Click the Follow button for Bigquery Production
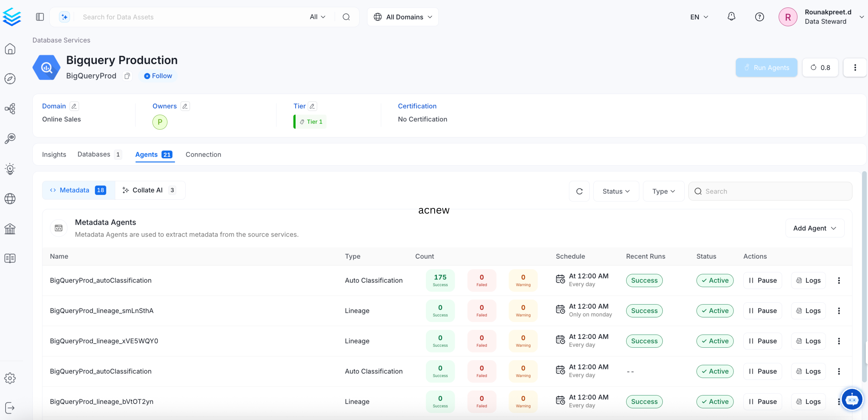 158,76
